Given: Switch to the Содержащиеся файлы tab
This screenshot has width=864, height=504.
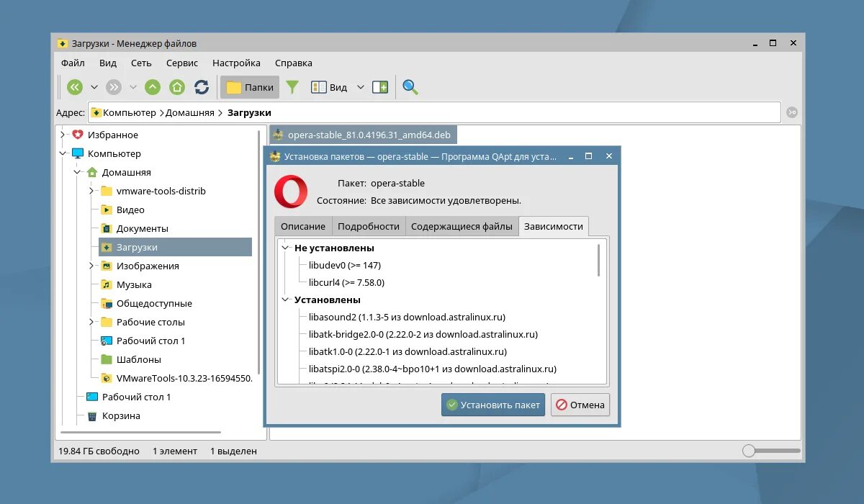Looking at the screenshot, I should (x=462, y=226).
